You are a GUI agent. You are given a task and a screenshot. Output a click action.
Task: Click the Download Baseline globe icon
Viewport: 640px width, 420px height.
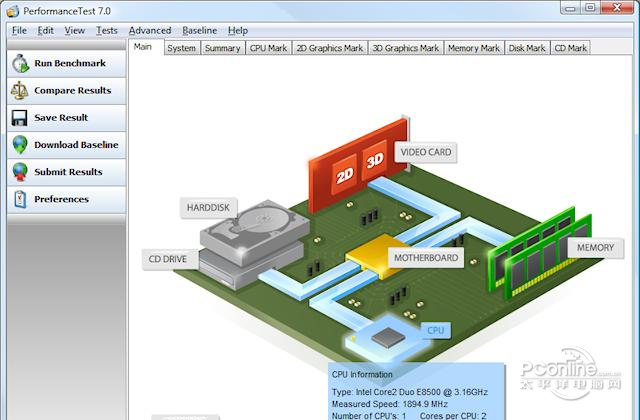tap(20, 145)
